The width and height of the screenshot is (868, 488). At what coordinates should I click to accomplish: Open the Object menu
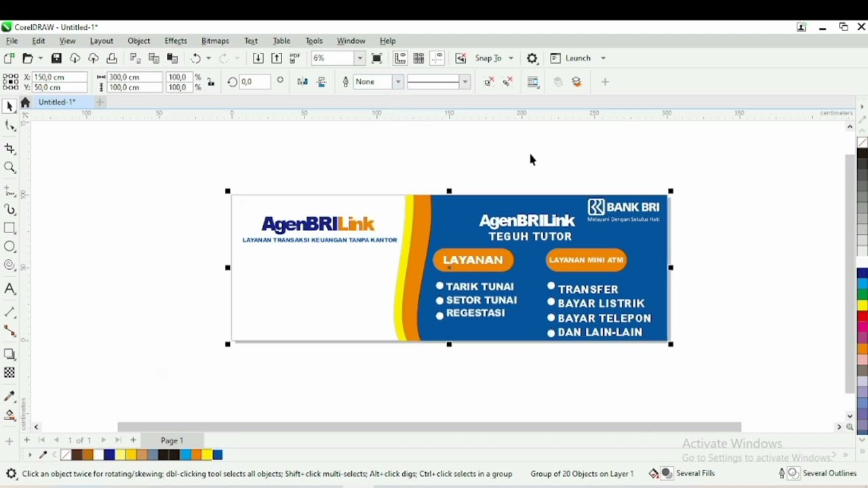click(138, 41)
